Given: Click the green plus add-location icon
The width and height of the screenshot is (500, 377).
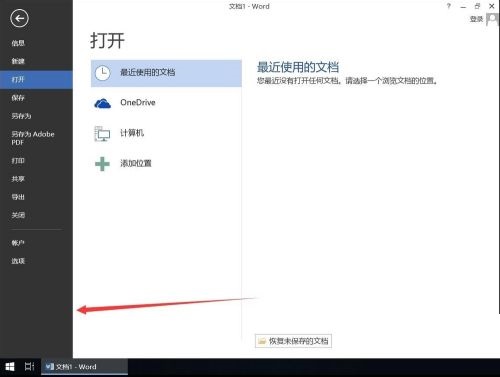Looking at the screenshot, I should pos(102,164).
